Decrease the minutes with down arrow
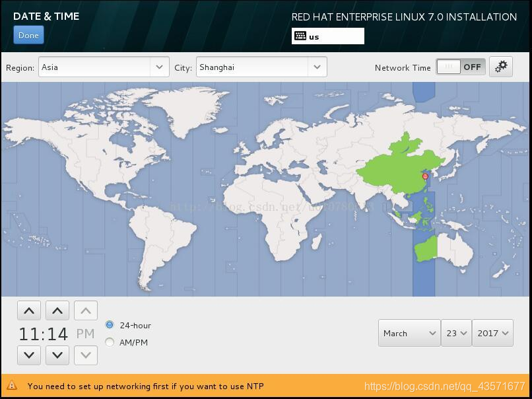Image resolution: width=532 pixels, height=399 pixels. [x=57, y=355]
